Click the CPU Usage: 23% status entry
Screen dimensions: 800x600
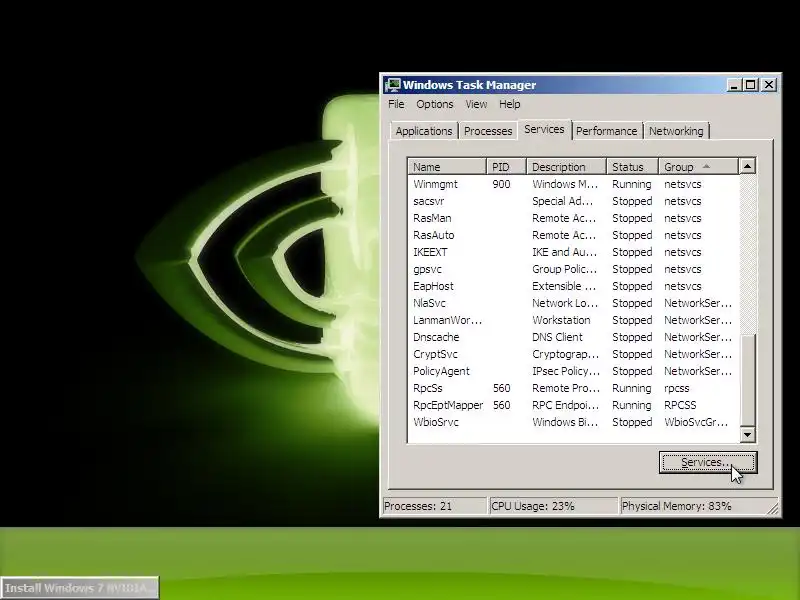tap(553, 506)
